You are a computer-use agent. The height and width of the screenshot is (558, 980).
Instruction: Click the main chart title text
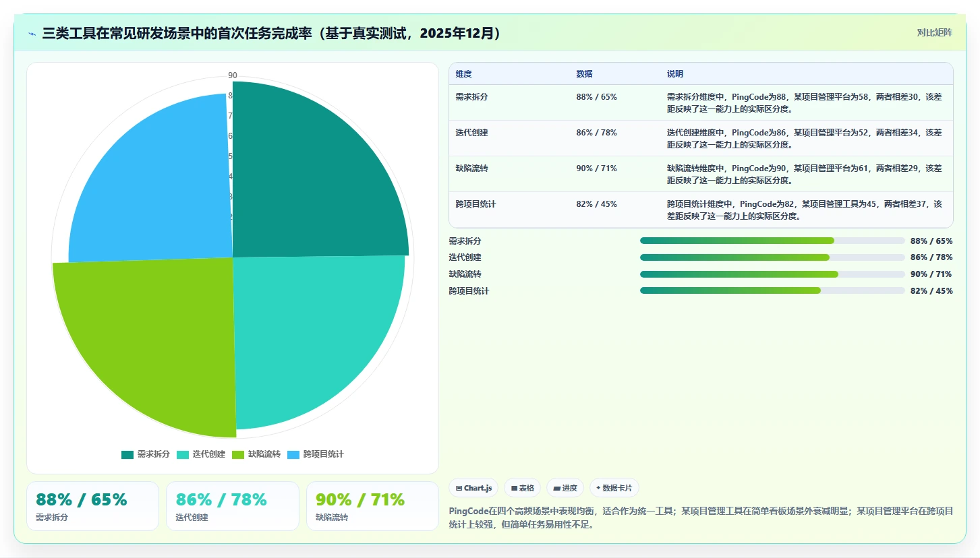click(271, 34)
